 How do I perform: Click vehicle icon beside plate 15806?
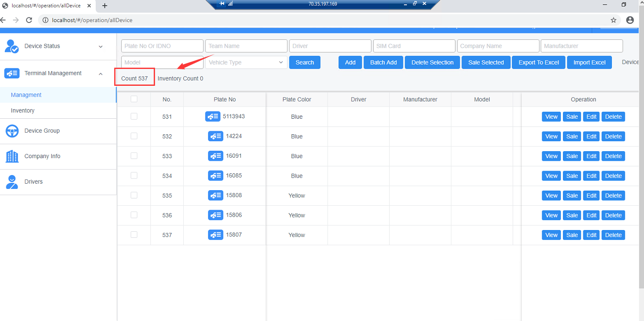pyautogui.click(x=216, y=215)
